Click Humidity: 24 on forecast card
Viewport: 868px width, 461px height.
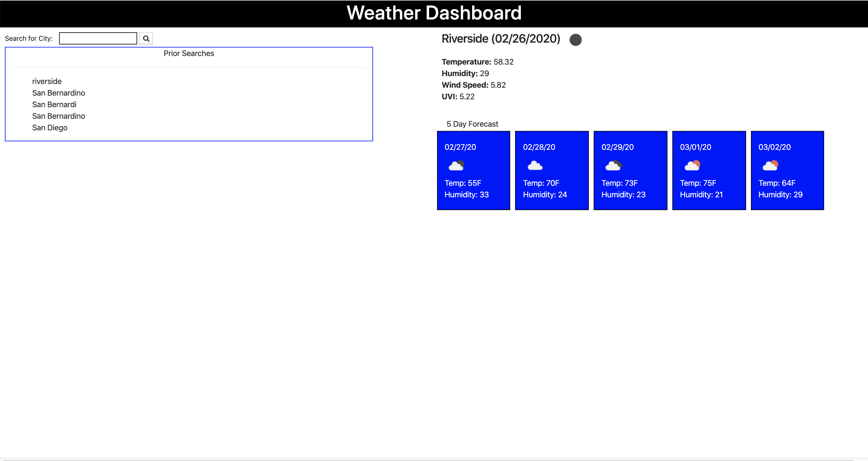tap(545, 195)
